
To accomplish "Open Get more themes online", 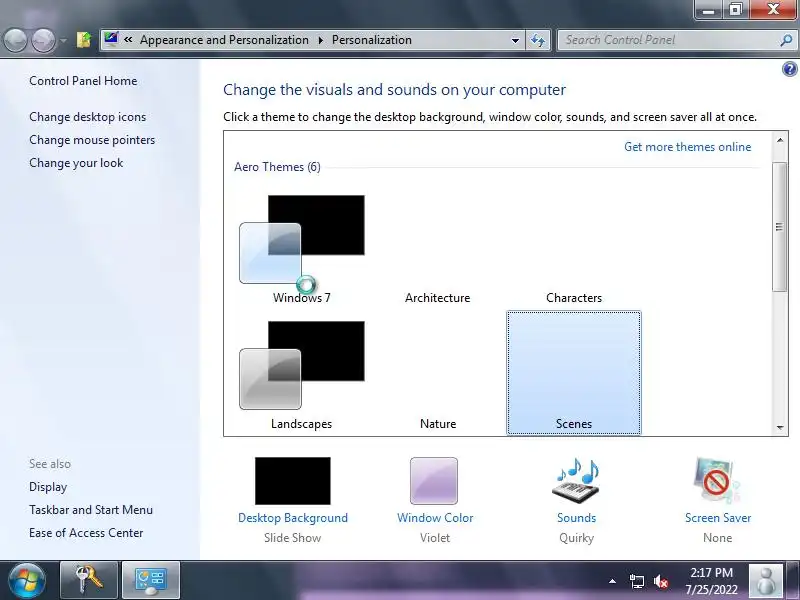I will [688, 147].
